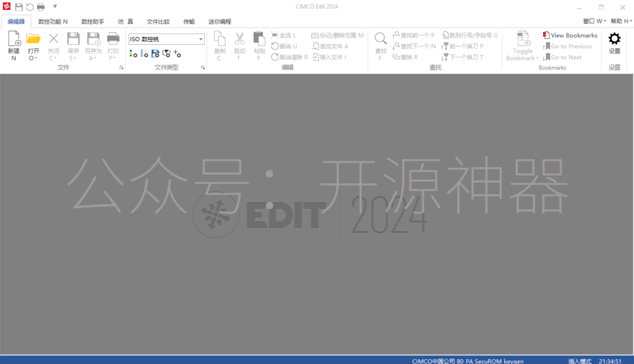The width and height of the screenshot is (634, 364).
Task: Click Go to Previous bookmark
Action: pyautogui.click(x=567, y=46)
